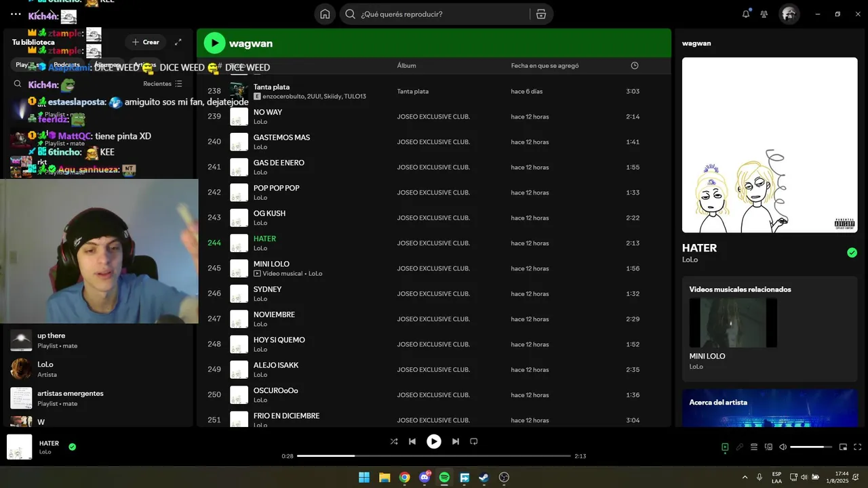
Task: Open the user profile avatar
Action: point(789,14)
